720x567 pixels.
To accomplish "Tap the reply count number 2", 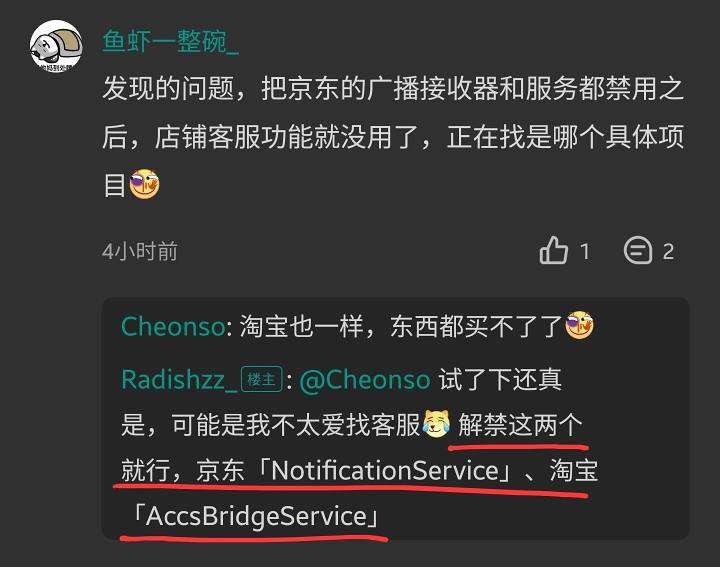I will [668, 252].
